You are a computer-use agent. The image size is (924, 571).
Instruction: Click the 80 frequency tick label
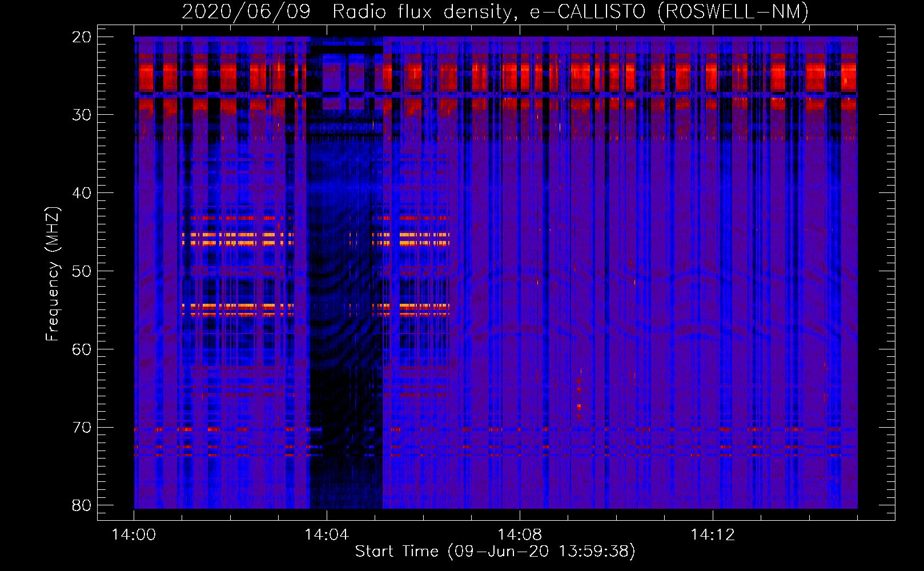tap(82, 505)
